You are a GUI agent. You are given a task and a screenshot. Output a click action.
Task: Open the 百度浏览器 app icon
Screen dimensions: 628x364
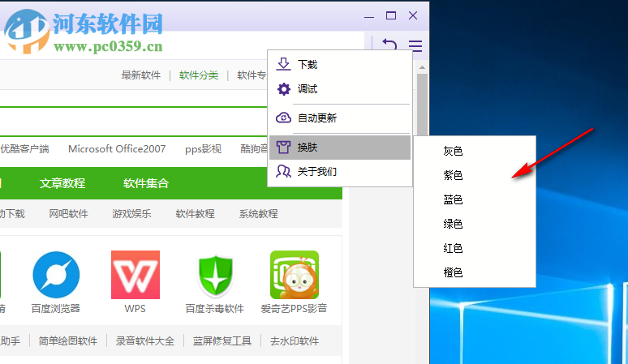click(x=56, y=275)
